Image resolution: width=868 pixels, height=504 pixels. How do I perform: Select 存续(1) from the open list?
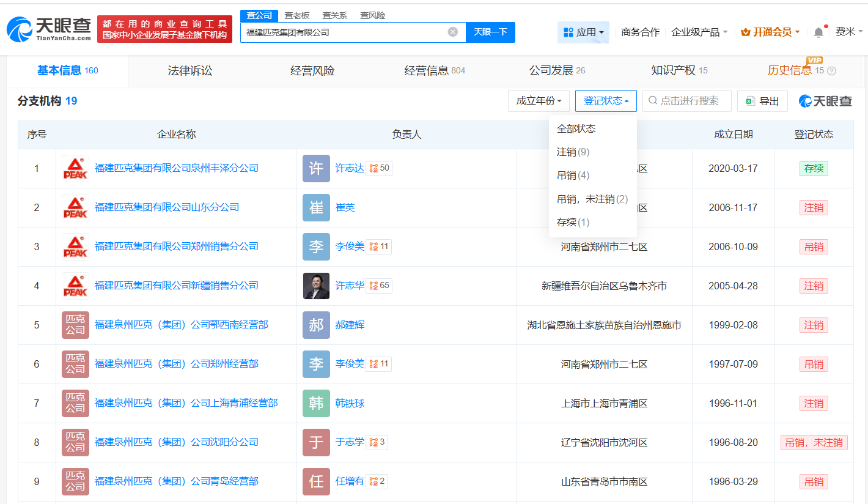pyautogui.click(x=572, y=222)
